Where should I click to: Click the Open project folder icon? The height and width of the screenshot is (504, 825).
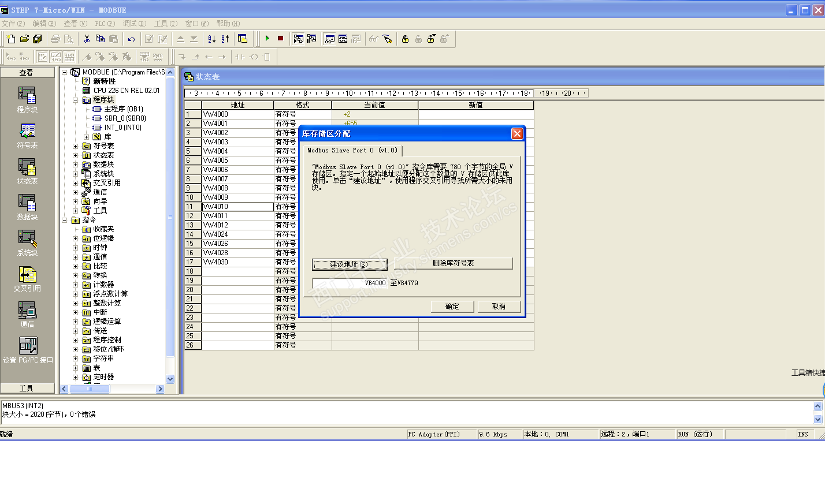(24, 39)
